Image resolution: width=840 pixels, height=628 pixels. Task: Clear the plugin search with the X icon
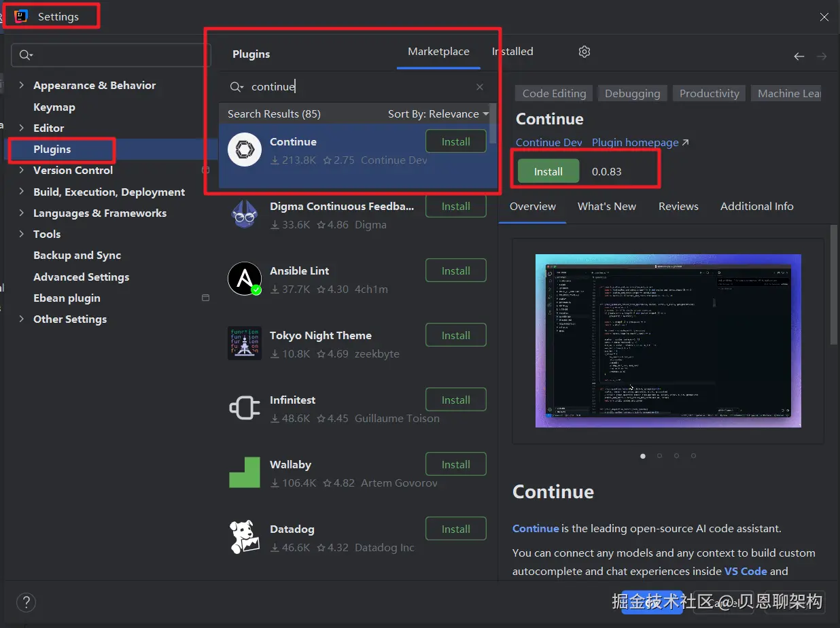point(480,87)
